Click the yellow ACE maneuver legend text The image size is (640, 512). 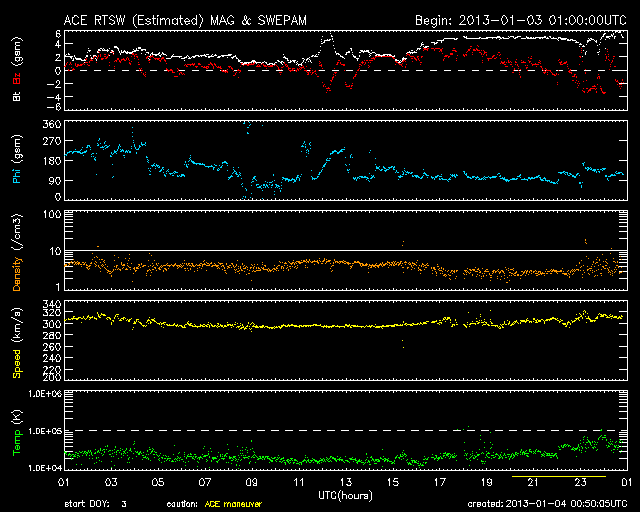233,504
